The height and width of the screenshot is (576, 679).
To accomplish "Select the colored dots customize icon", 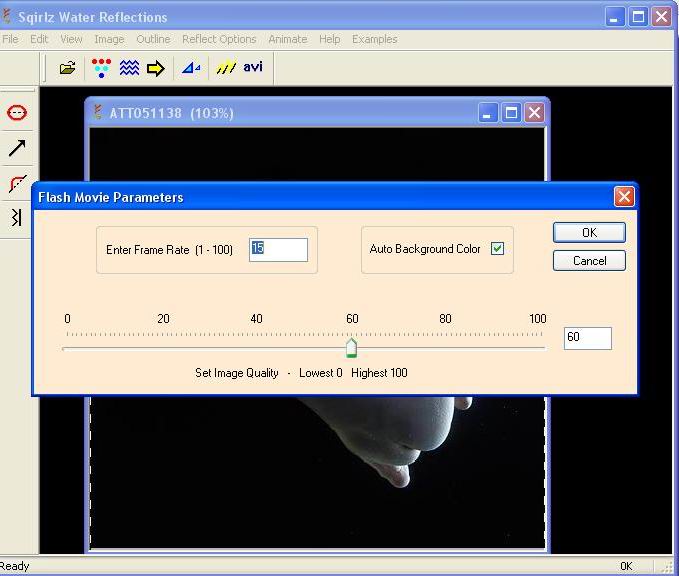I will [x=101, y=68].
